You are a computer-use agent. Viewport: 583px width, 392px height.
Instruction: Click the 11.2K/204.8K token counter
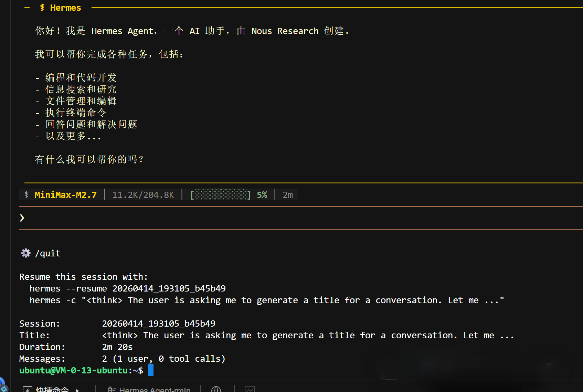143,195
